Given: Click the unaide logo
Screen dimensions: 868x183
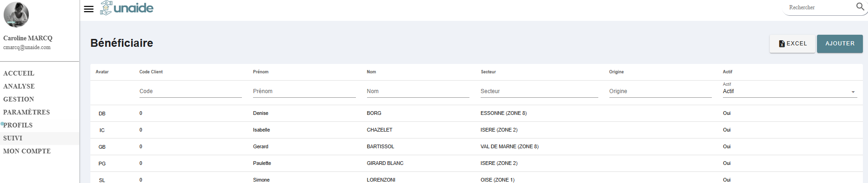Looking at the screenshot, I should click(x=127, y=8).
